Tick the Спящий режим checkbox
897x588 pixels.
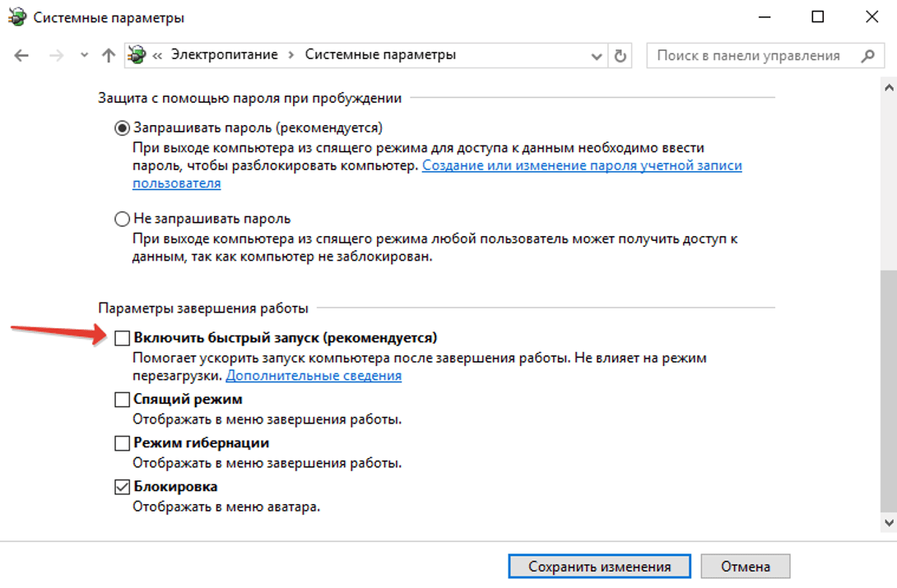[x=122, y=400]
